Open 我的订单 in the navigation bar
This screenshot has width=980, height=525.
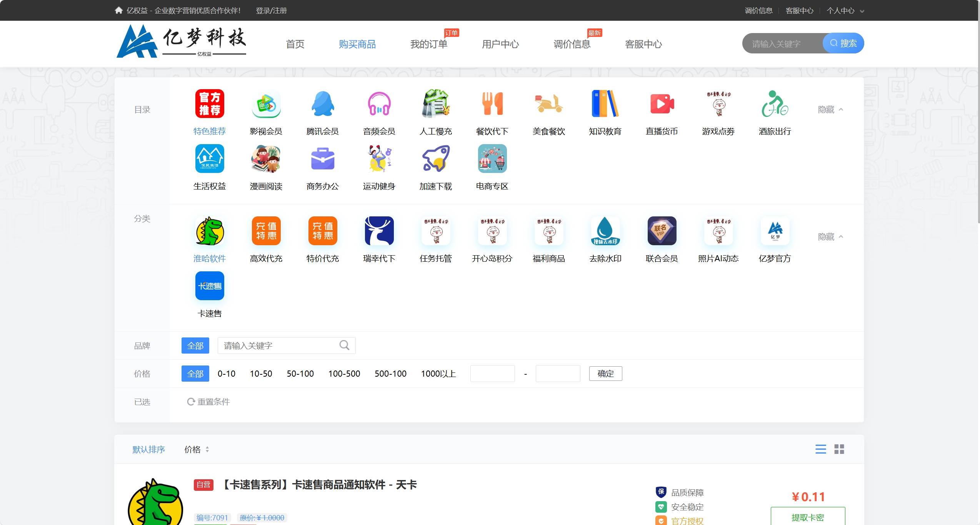[x=428, y=44]
